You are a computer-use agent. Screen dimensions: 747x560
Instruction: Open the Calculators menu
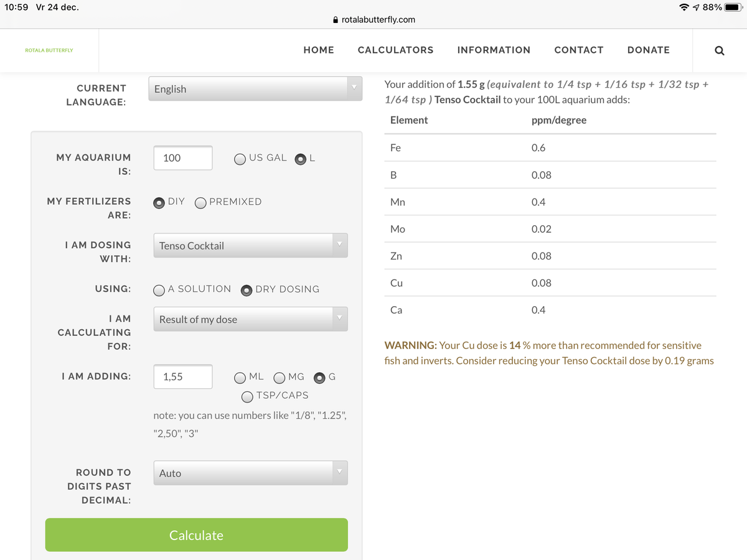tap(395, 50)
